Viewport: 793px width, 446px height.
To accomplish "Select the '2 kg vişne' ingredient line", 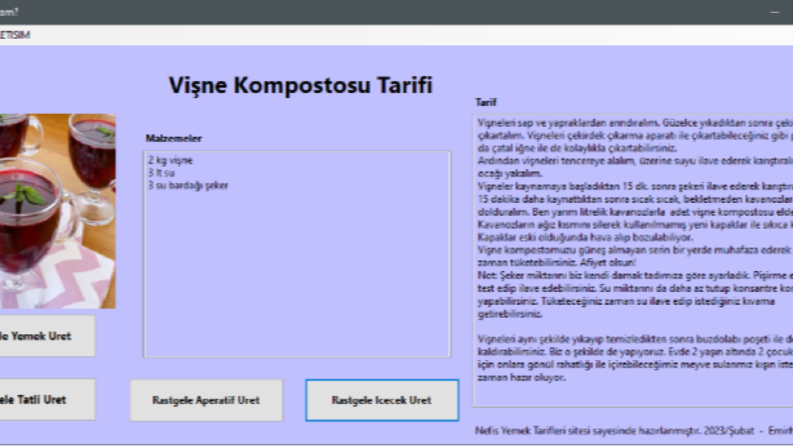I will pos(170,160).
